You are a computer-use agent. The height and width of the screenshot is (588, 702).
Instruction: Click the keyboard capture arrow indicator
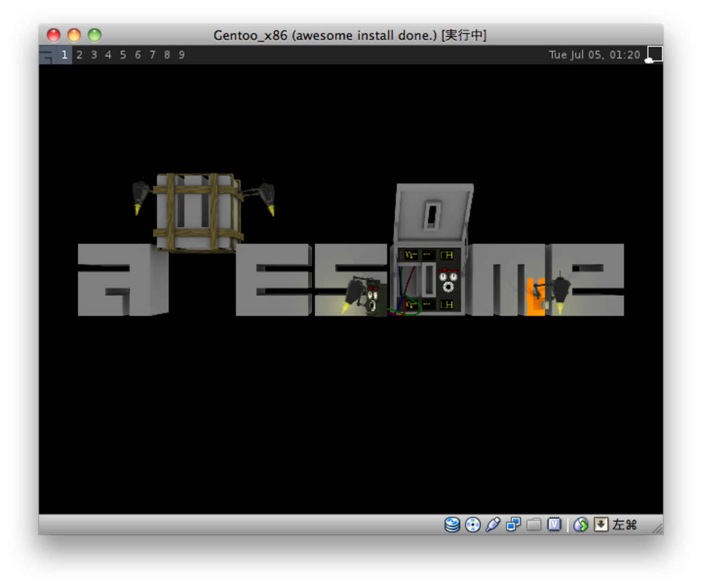point(601,524)
